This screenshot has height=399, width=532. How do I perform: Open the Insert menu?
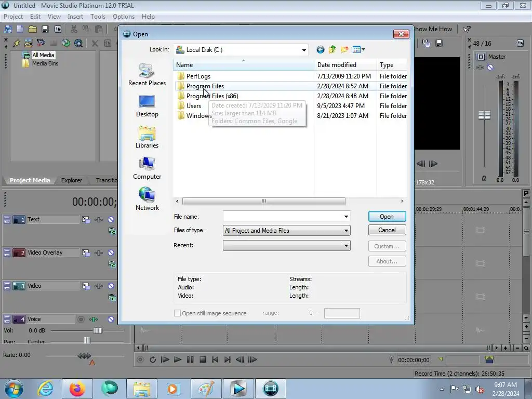pyautogui.click(x=75, y=17)
